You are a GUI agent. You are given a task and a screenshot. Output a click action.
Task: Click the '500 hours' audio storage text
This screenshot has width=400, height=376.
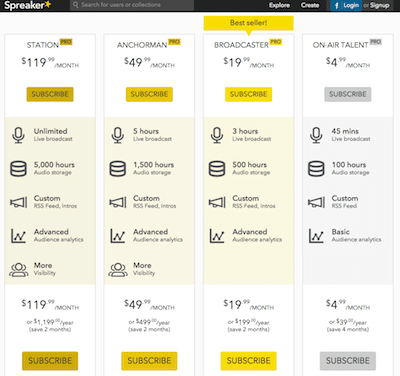coord(250,165)
